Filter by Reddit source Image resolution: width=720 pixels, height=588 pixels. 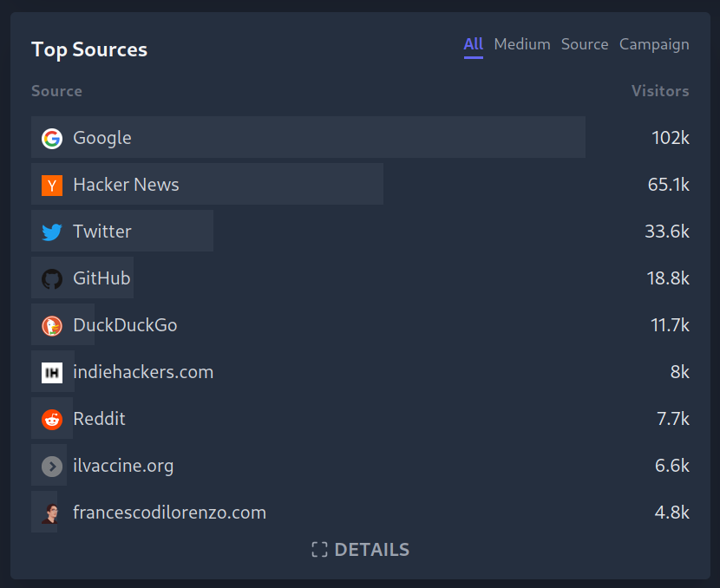[x=99, y=419]
